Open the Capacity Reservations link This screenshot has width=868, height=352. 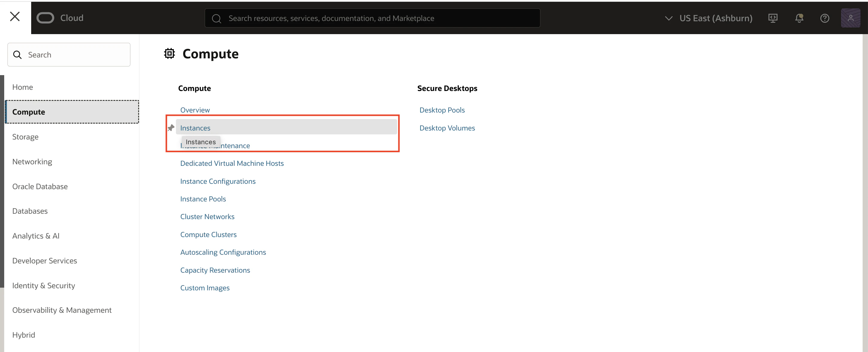click(x=215, y=270)
